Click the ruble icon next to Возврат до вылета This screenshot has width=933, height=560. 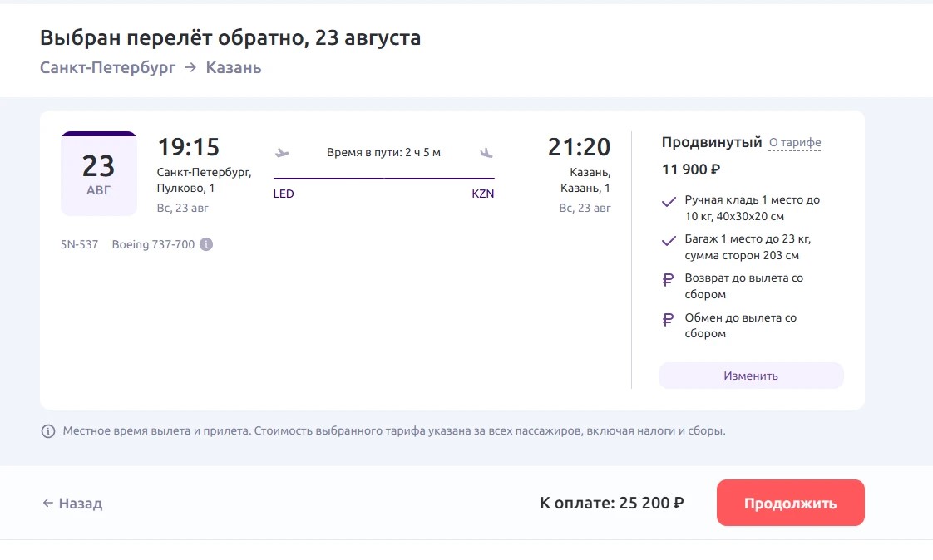tap(669, 279)
